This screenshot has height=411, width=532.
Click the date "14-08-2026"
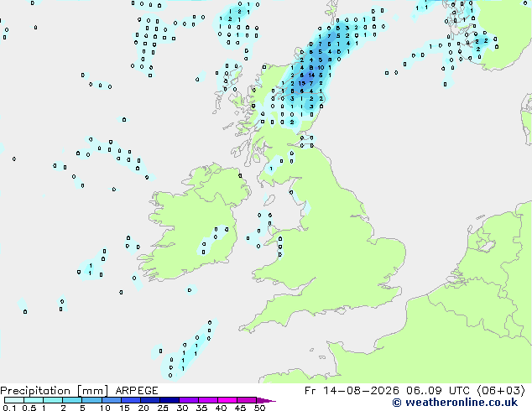pos(361,391)
